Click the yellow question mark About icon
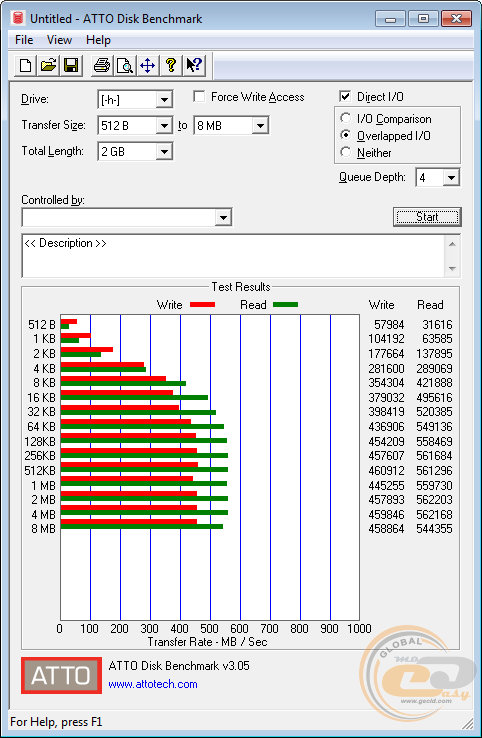The height and width of the screenshot is (738, 482). (171, 65)
